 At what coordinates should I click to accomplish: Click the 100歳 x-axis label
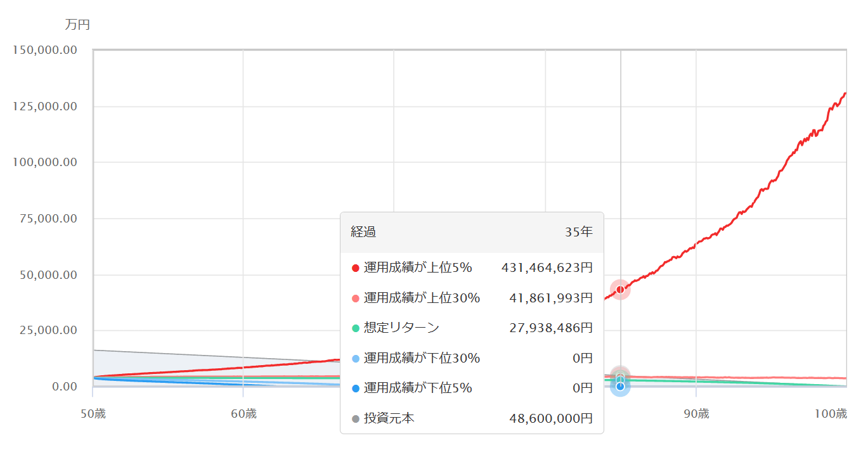point(831,414)
